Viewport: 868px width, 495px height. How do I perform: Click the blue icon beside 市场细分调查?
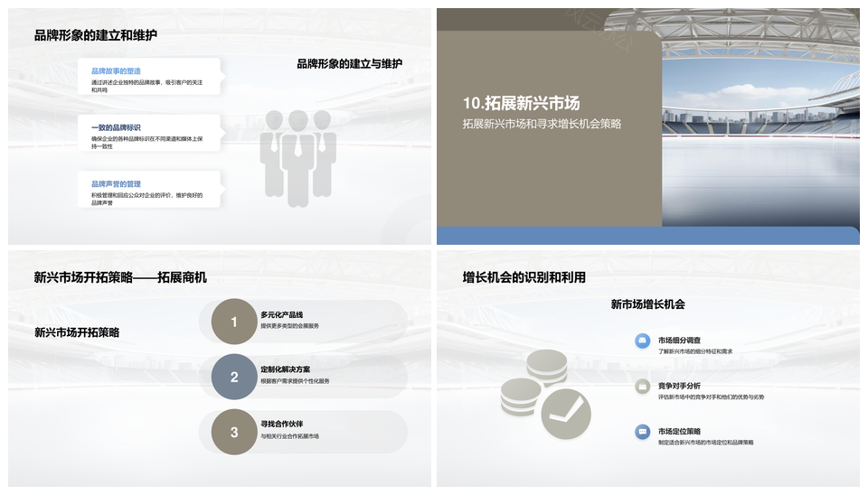click(x=642, y=341)
